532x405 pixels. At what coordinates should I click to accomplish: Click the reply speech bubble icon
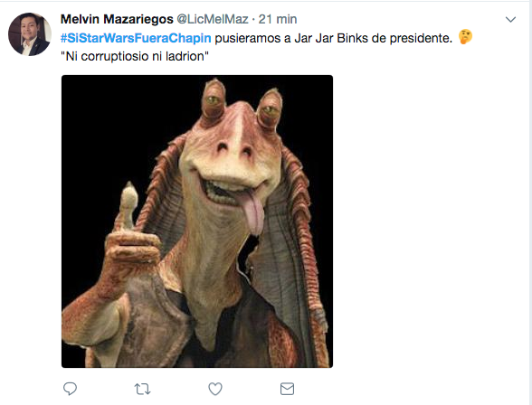click(70, 389)
